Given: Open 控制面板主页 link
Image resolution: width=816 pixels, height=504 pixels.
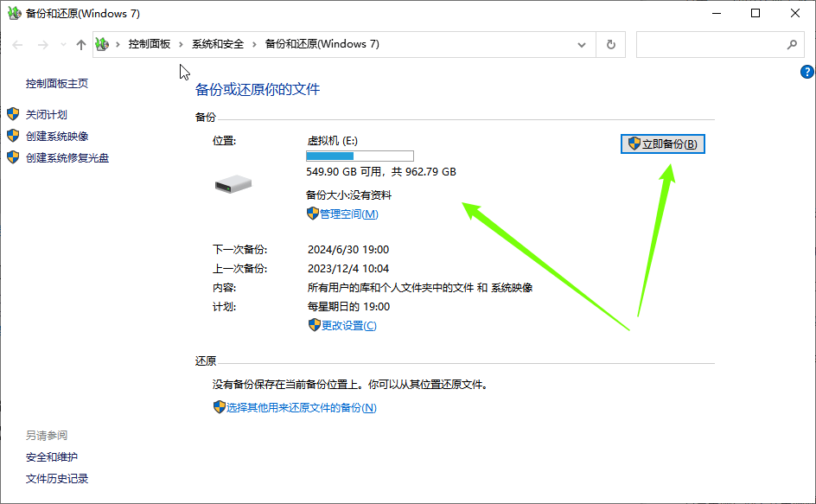Looking at the screenshot, I should pos(57,83).
